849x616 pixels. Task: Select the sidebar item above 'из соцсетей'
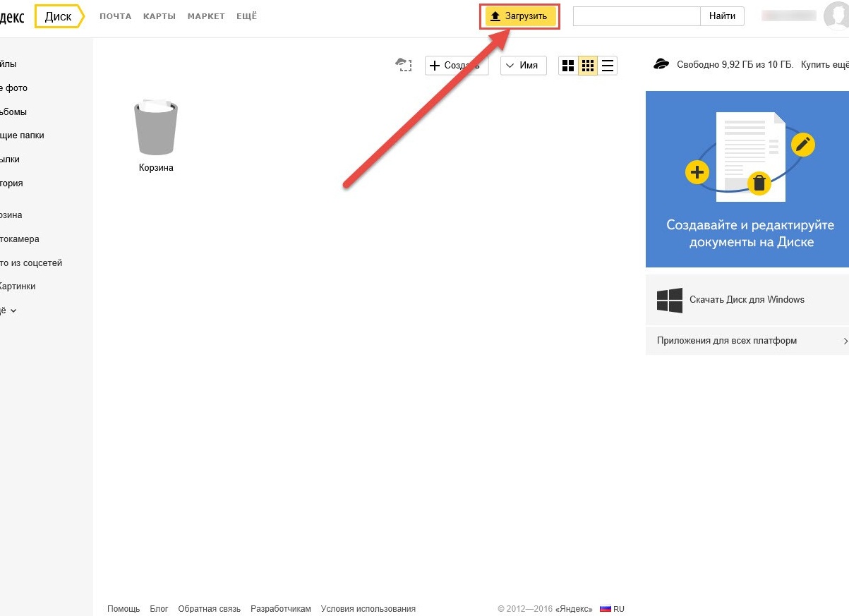[x=20, y=239]
